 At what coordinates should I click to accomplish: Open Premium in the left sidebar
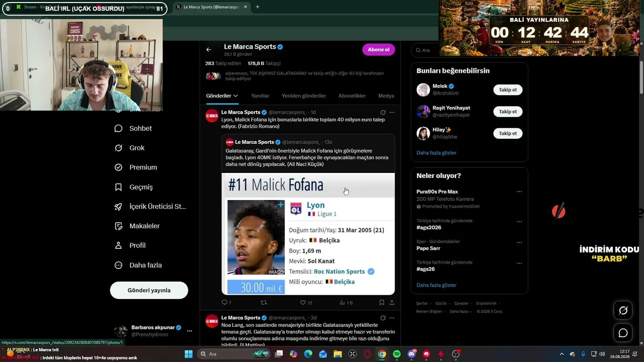[136, 167]
